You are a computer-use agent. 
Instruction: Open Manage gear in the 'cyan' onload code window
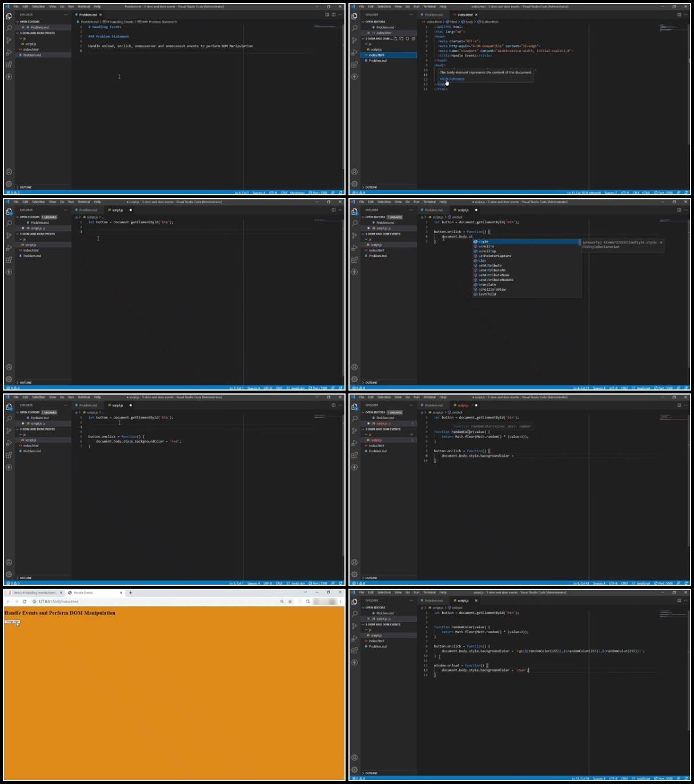coord(354,770)
